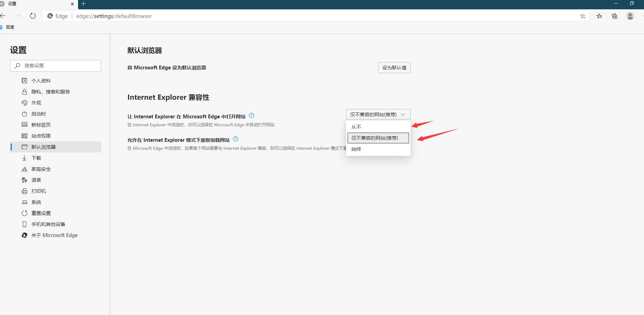Click the download arrow icon for 下载

click(x=25, y=158)
